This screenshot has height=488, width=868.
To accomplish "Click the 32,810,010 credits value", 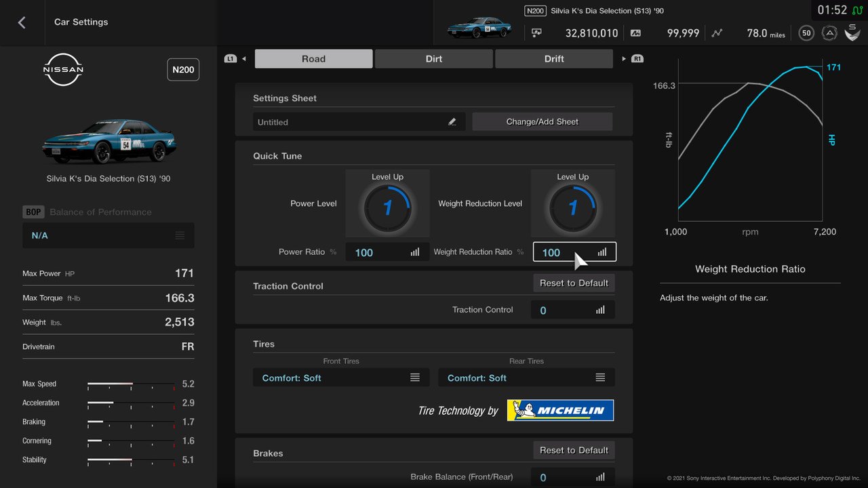I will 592,33.
